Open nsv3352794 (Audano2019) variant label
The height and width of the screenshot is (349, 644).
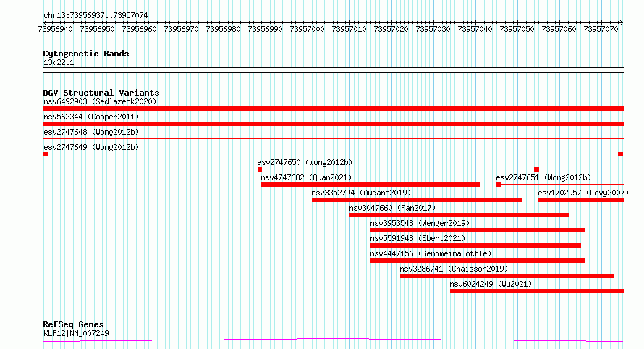click(x=361, y=193)
